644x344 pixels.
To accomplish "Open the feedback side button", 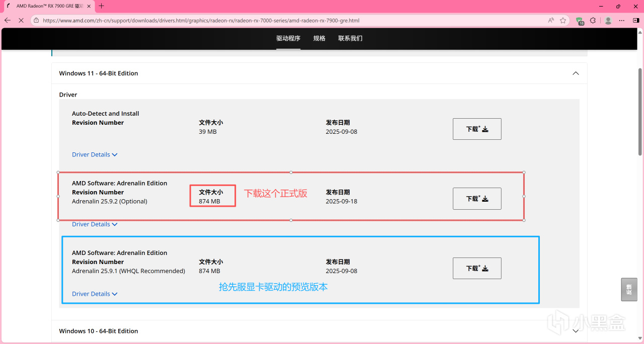I will click(629, 289).
